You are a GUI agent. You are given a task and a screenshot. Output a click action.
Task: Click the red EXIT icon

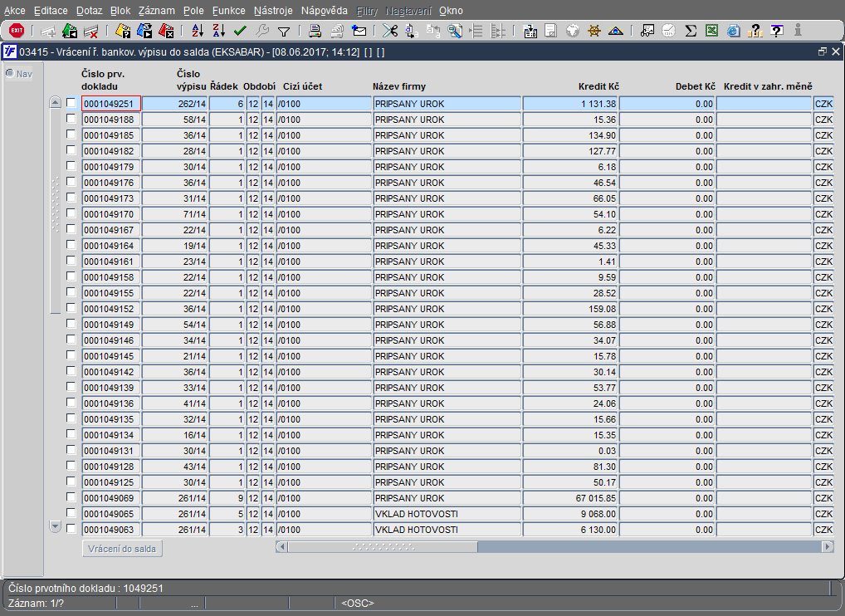pyautogui.click(x=16, y=31)
